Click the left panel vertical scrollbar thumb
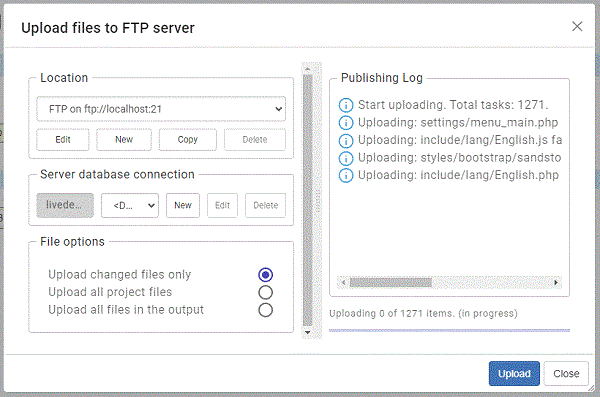This screenshot has width=600, height=397. point(308,200)
